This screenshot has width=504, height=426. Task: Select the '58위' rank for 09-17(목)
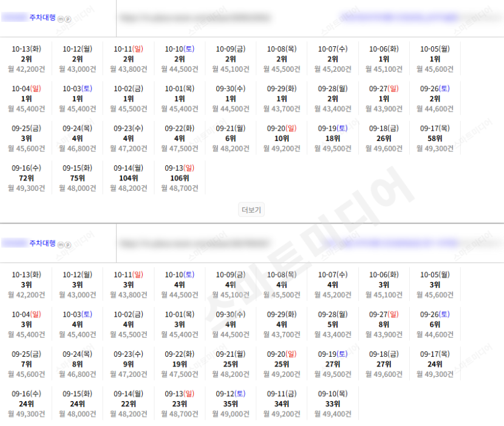click(x=435, y=139)
